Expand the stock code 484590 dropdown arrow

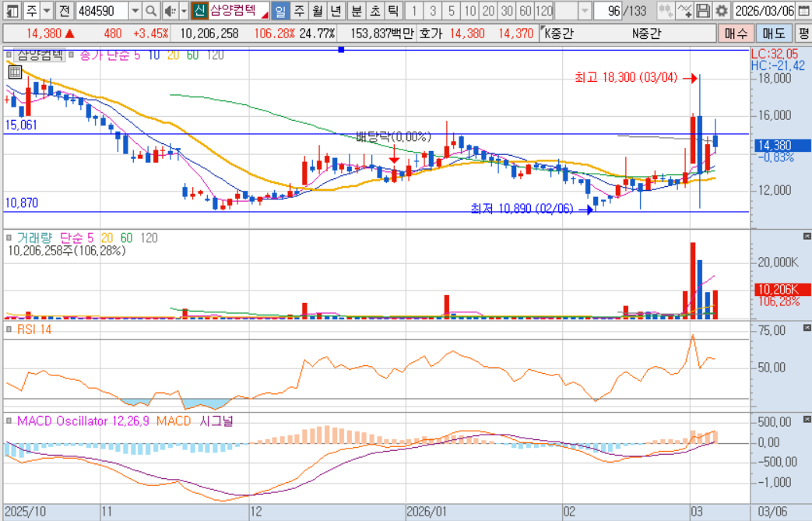pos(135,10)
